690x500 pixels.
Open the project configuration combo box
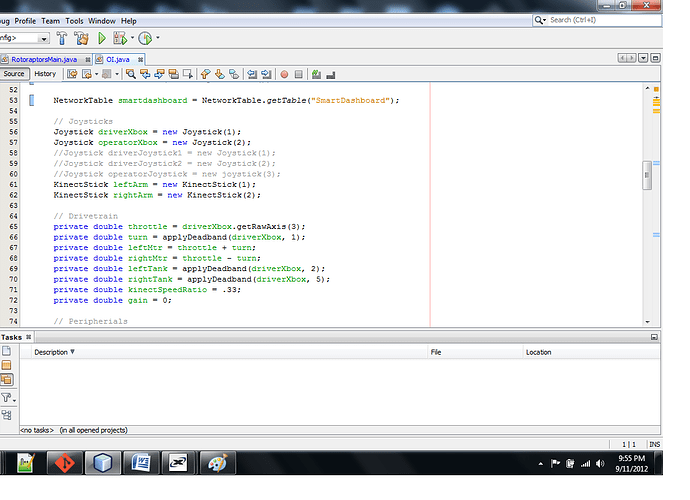(24, 38)
